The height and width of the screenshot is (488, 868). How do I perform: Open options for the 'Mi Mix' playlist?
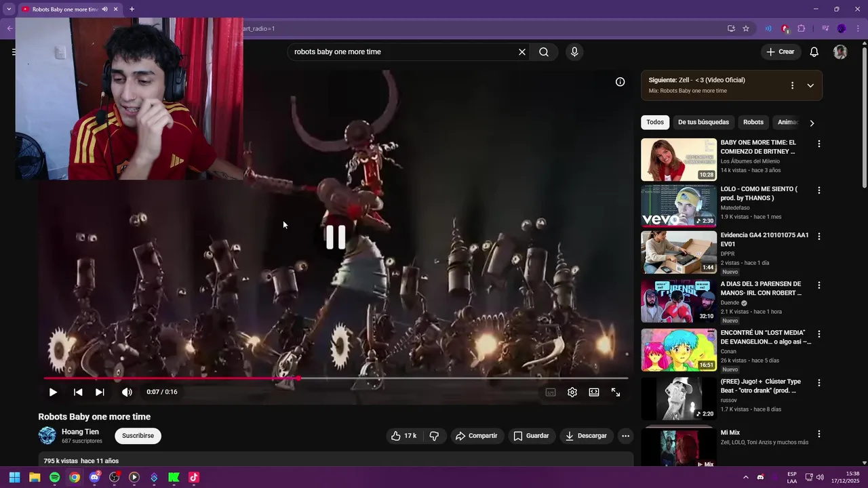tap(819, 434)
